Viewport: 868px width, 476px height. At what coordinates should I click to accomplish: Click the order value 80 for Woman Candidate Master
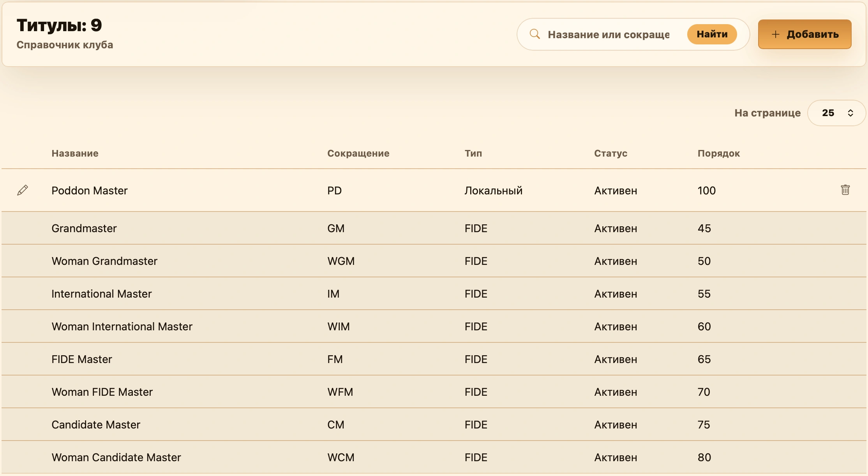(x=704, y=457)
